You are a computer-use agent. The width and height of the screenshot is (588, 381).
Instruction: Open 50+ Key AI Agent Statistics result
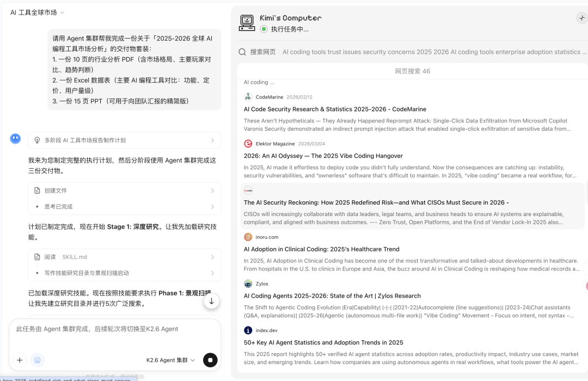pyautogui.click(x=323, y=342)
